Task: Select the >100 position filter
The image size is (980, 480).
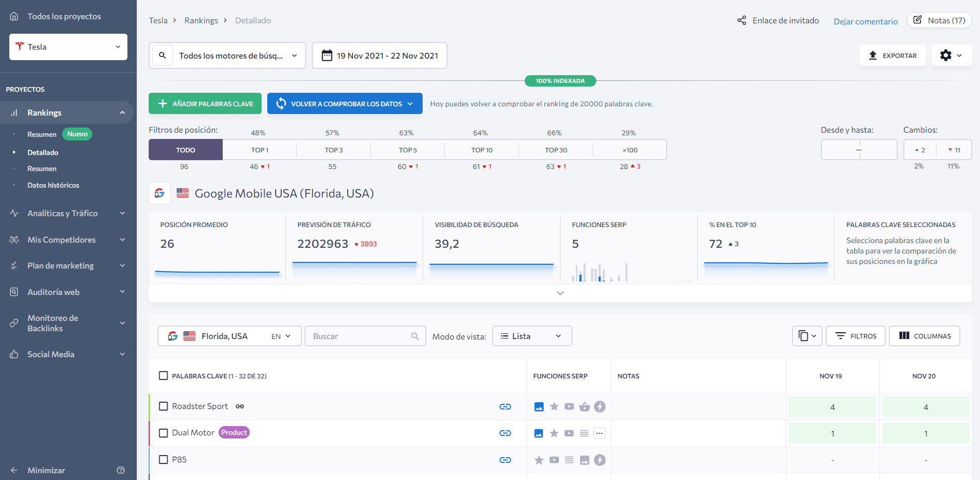Action: tap(630, 150)
